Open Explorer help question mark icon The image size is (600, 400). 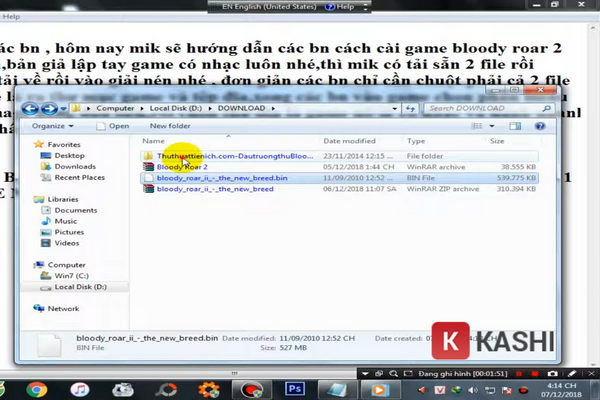pyautogui.click(x=540, y=126)
